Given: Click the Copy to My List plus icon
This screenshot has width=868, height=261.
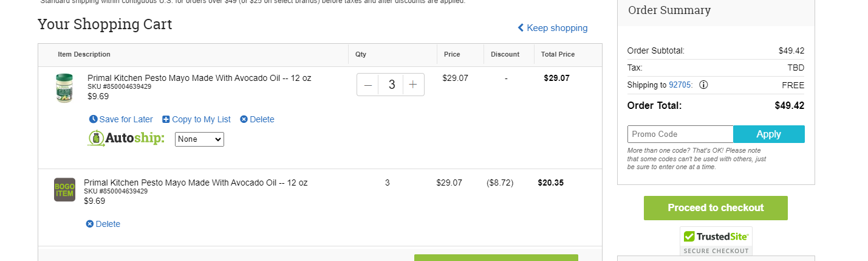Looking at the screenshot, I should click(x=166, y=119).
